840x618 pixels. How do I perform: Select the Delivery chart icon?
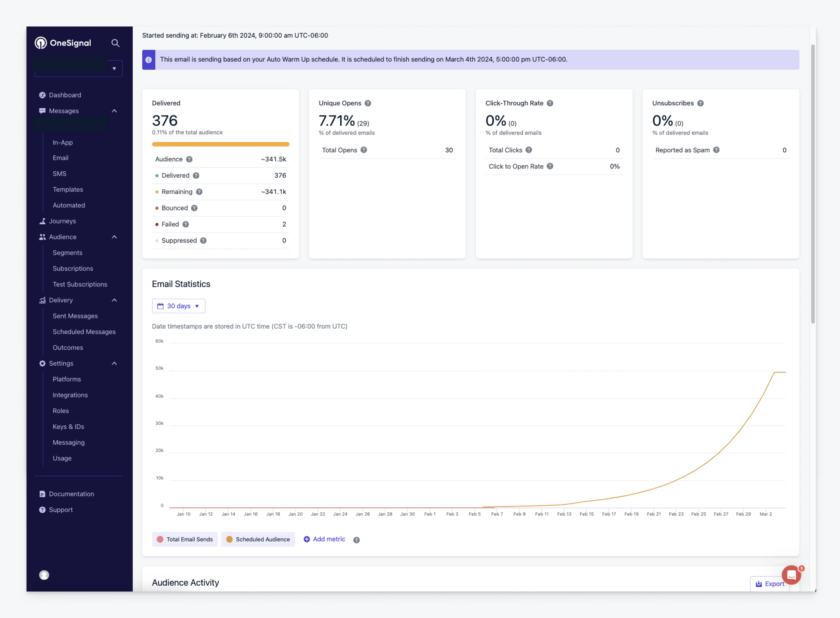(42, 300)
